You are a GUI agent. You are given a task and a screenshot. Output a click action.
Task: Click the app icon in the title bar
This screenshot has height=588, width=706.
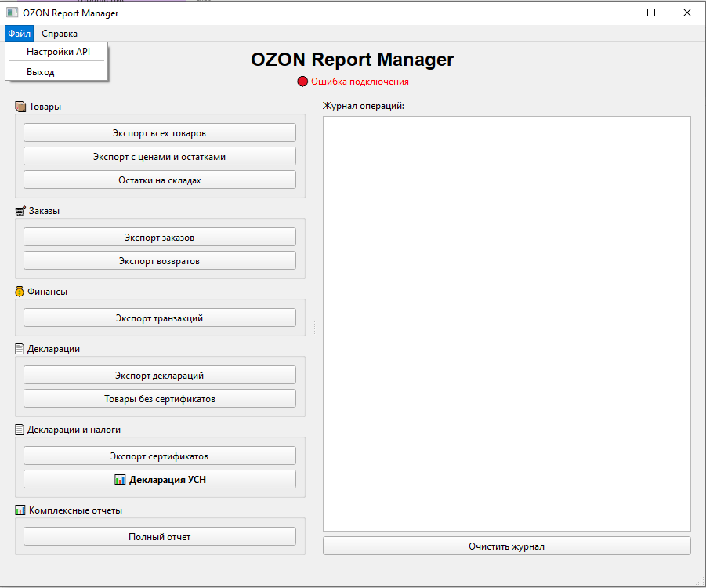coord(12,13)
